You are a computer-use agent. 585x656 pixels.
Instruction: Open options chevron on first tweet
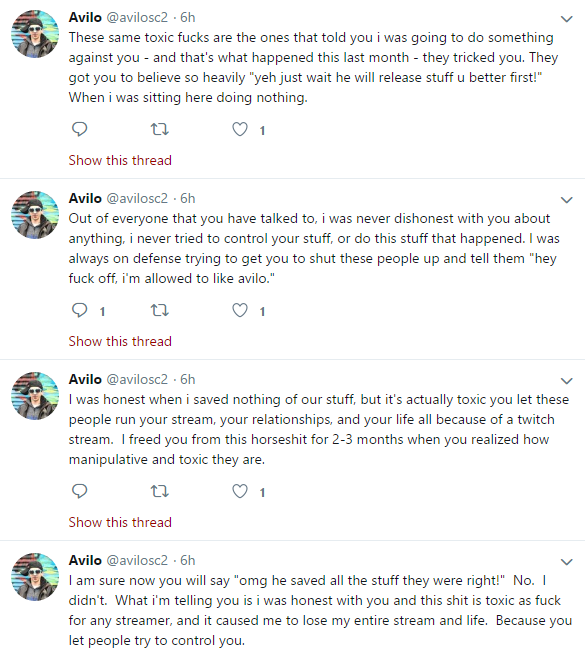coord(567,19)
